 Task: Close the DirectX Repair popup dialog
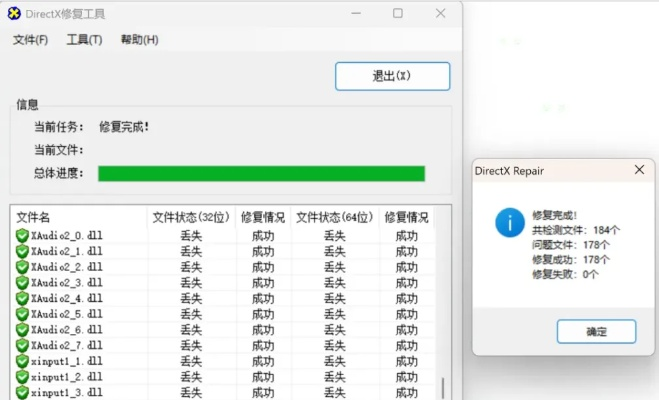point(639,170)
